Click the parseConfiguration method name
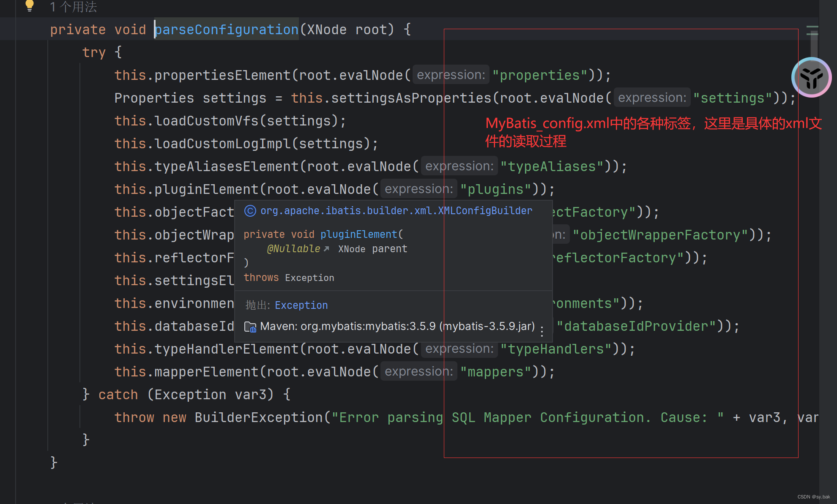Viewport: 837px width, 504px height. [x=227, y=30]
